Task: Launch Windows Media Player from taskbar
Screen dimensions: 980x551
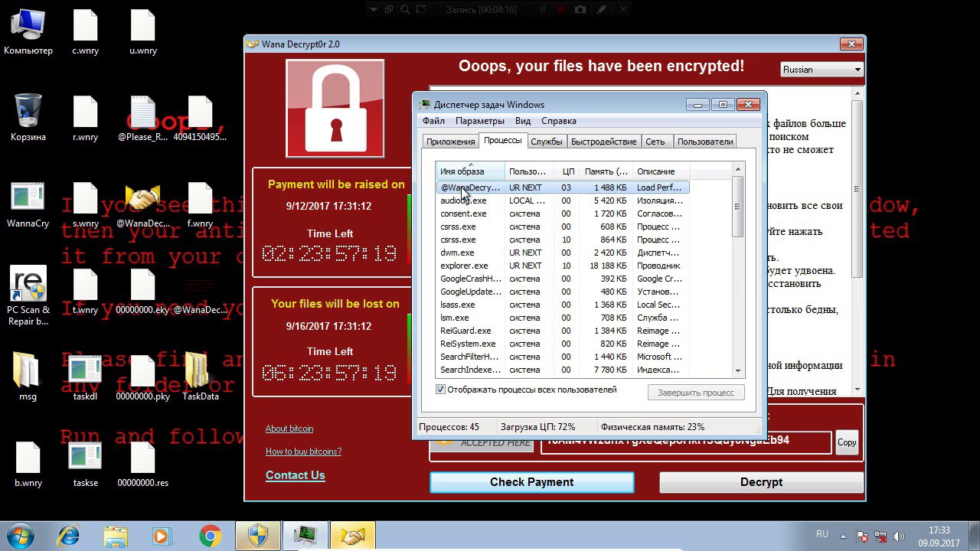Action: tap(163, 535)
